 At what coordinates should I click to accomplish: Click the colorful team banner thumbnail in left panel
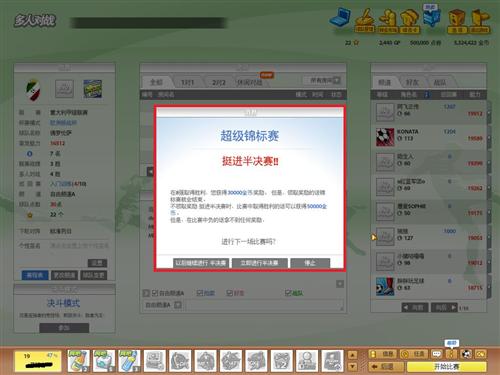point(92,89)
